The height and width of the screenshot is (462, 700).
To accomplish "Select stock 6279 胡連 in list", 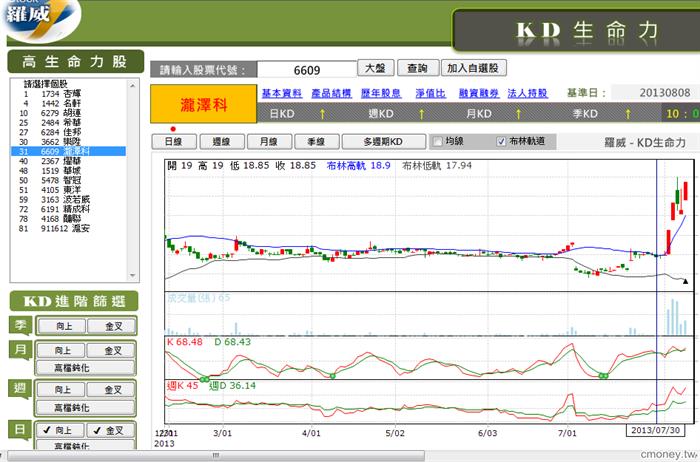I will coord(68,113).
